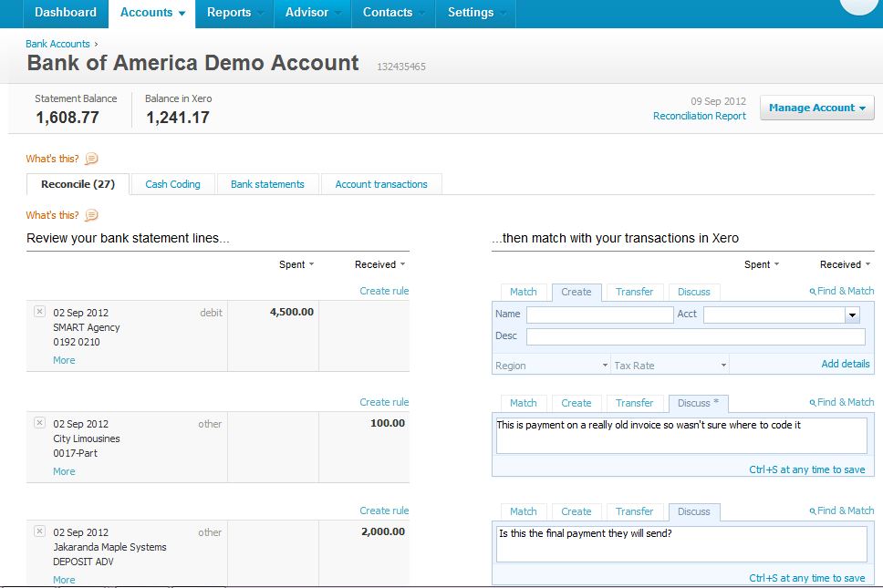Sort Xero transactions by Received
883x588 pixels.
tap(845, 264)
